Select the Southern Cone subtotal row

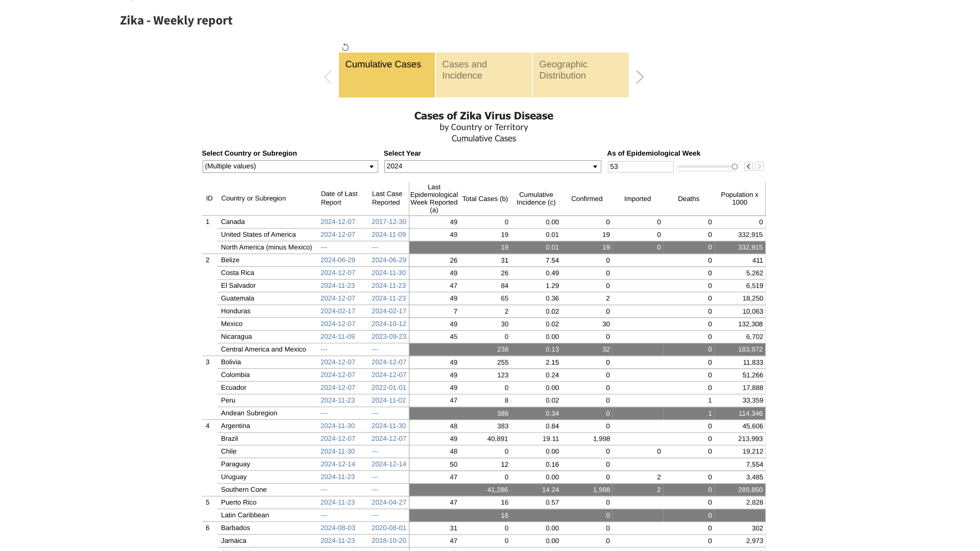click(x=243, y=490)
